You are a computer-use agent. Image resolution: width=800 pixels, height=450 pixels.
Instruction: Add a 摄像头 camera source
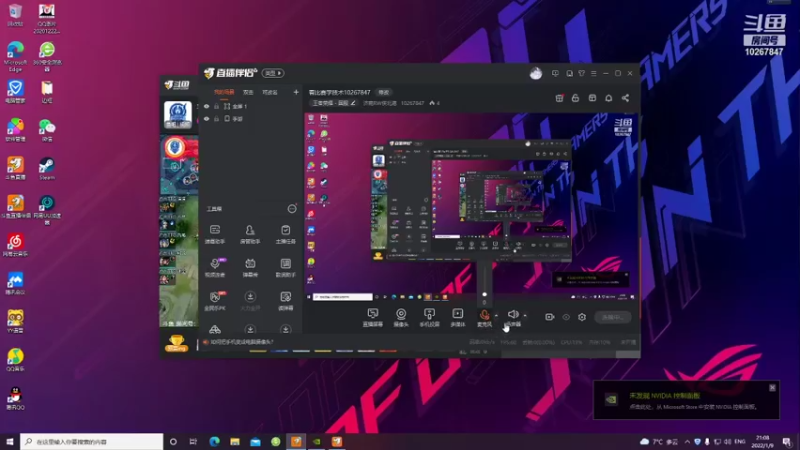401,317
